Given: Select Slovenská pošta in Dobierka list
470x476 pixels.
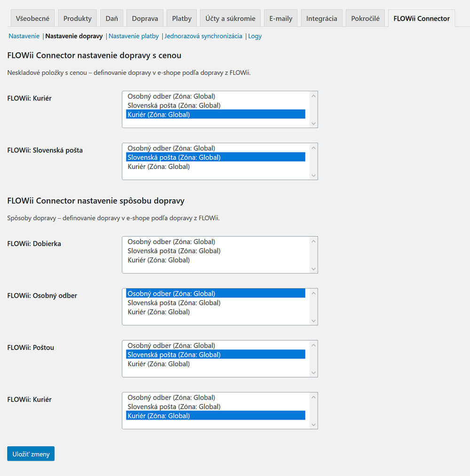Looking at the screenshot, I should [x=216, y=251].
